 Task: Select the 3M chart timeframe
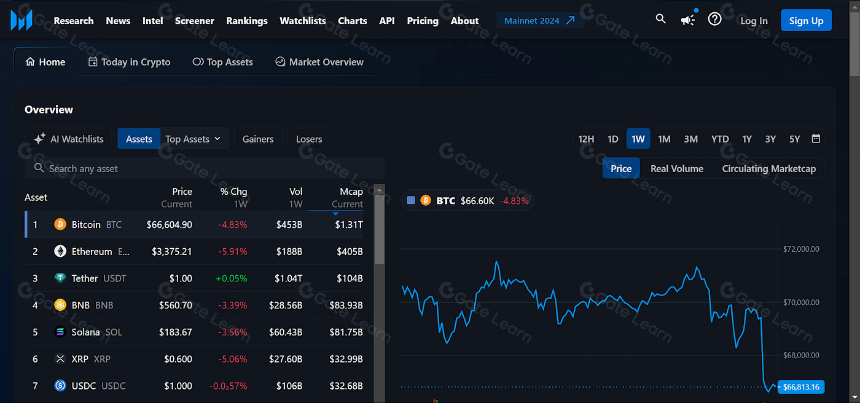point(691,139)
